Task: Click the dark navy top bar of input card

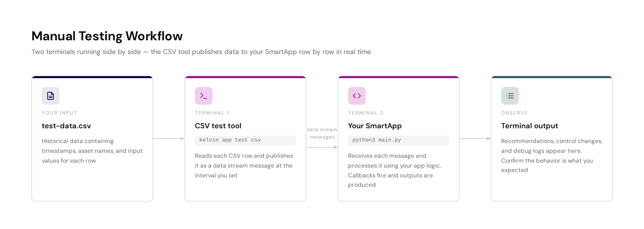Action: pyautogui.click(x=92, y=77)
